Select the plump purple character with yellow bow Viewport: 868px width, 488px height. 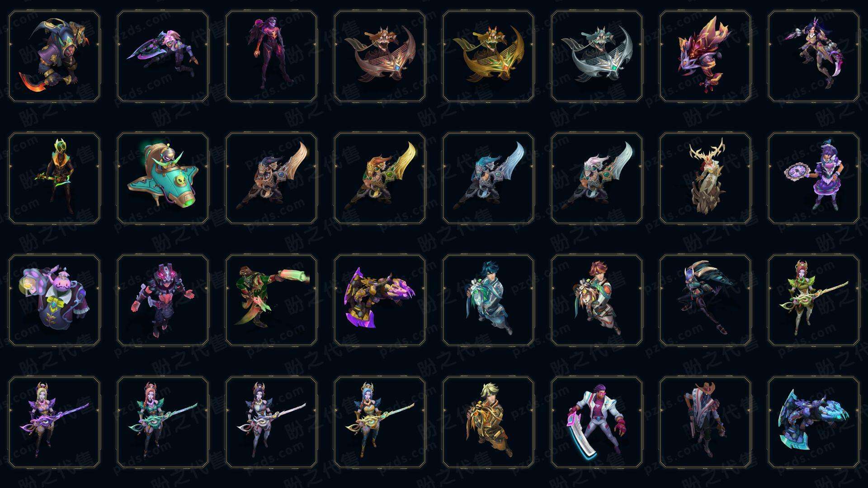click(x=54, y=300)
